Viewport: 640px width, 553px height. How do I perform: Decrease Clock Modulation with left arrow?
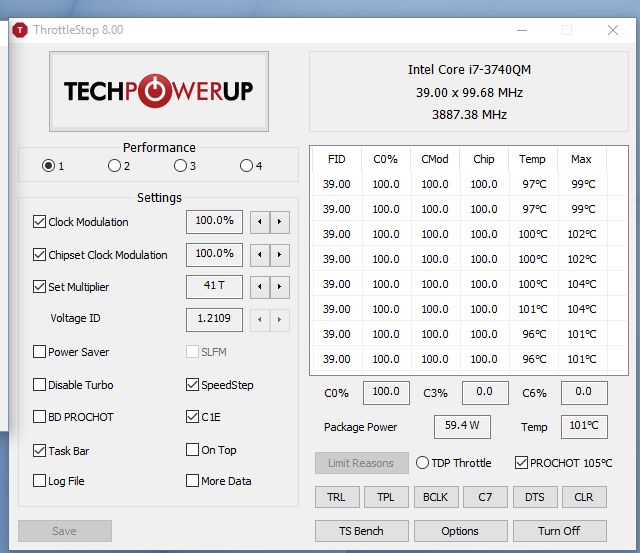(x=260, y=222)
